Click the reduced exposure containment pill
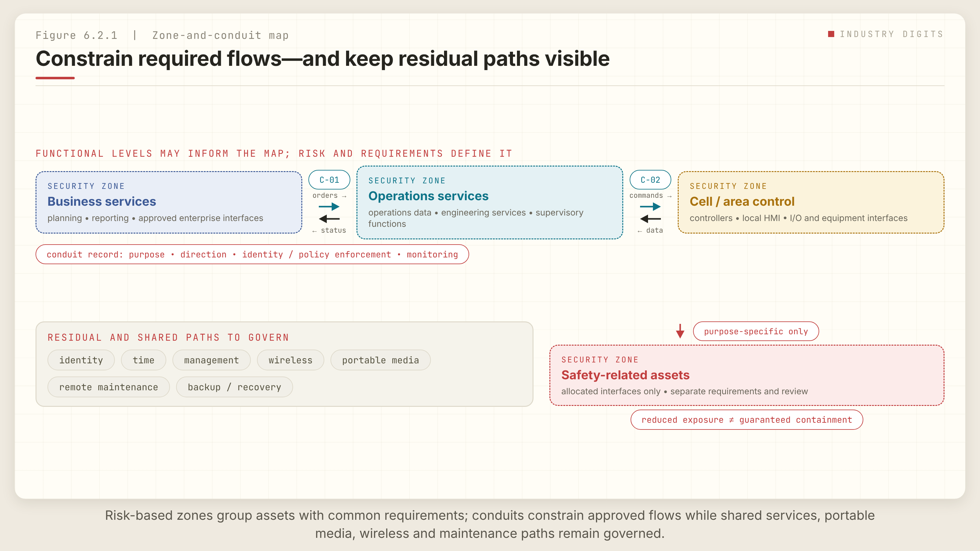Viewport: 980px width, 551px height. pos(747,420)
